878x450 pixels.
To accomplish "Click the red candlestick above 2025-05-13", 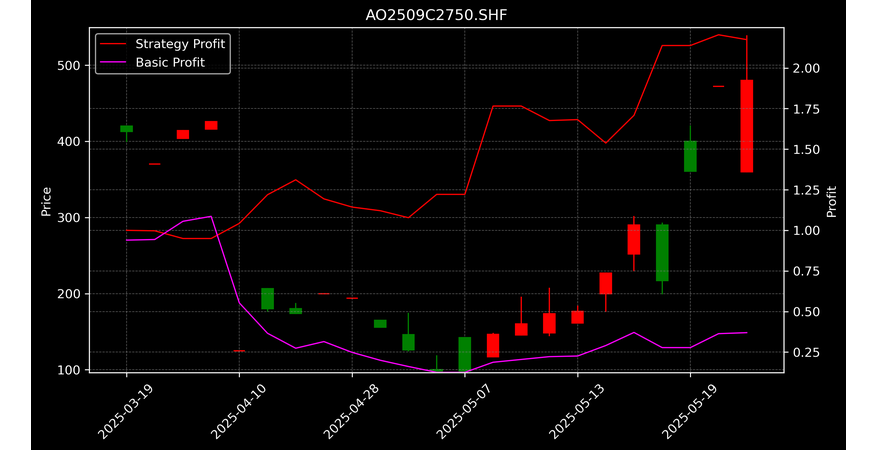I will tap(577, 317).
